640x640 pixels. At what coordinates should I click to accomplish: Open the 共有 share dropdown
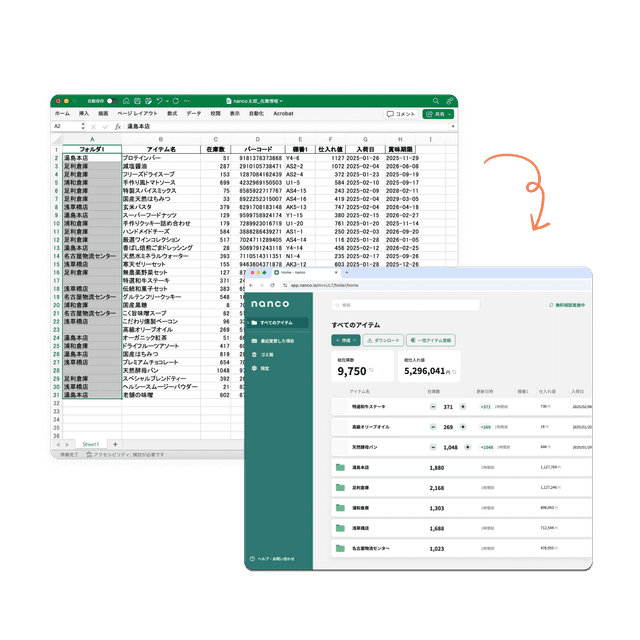[x=438, y=114]
